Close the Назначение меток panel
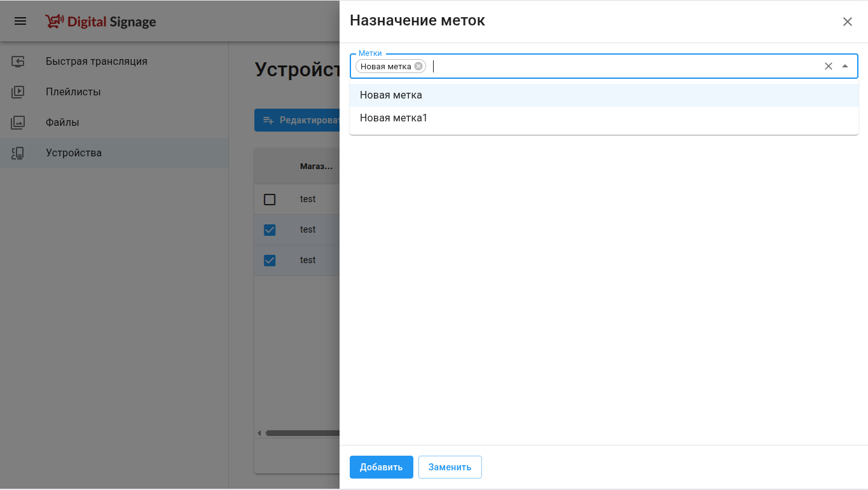This screenshot has height=490, width=868. (x=848, y=22)
